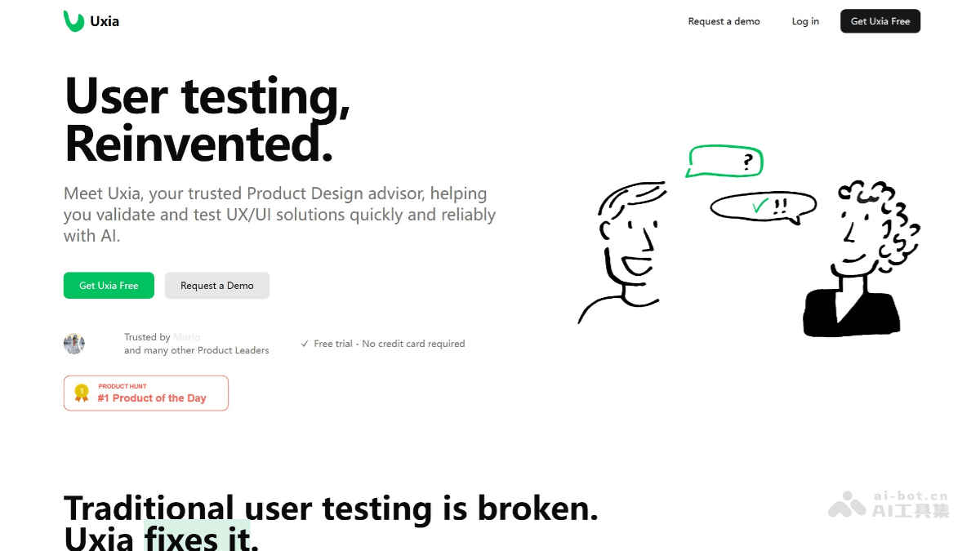Click the green check inside the speech bubble

click(759, 207)
